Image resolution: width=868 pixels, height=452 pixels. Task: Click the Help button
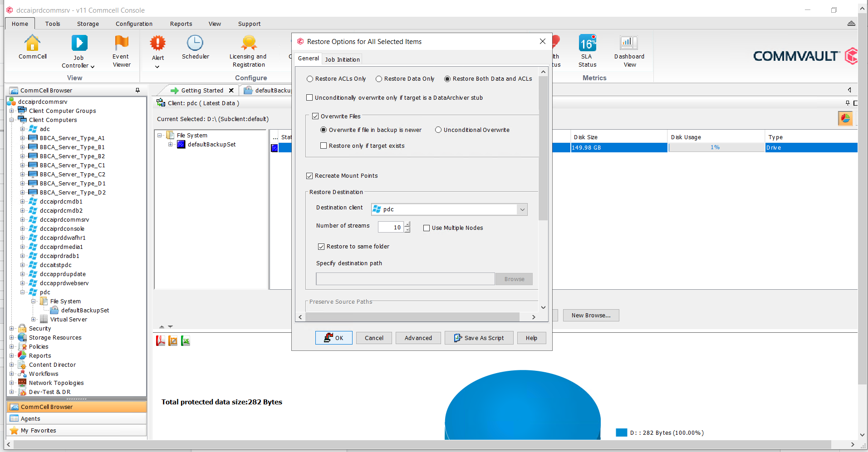click(531, 338)
